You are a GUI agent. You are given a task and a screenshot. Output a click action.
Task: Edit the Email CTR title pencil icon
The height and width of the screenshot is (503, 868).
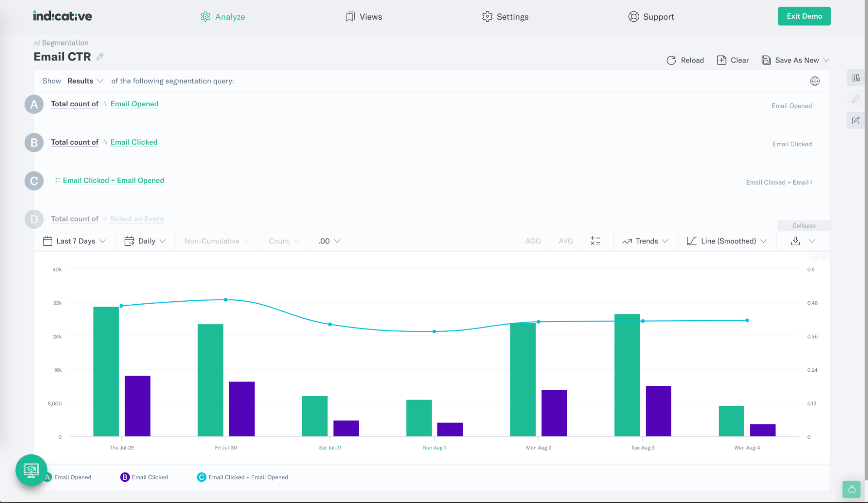100,56
